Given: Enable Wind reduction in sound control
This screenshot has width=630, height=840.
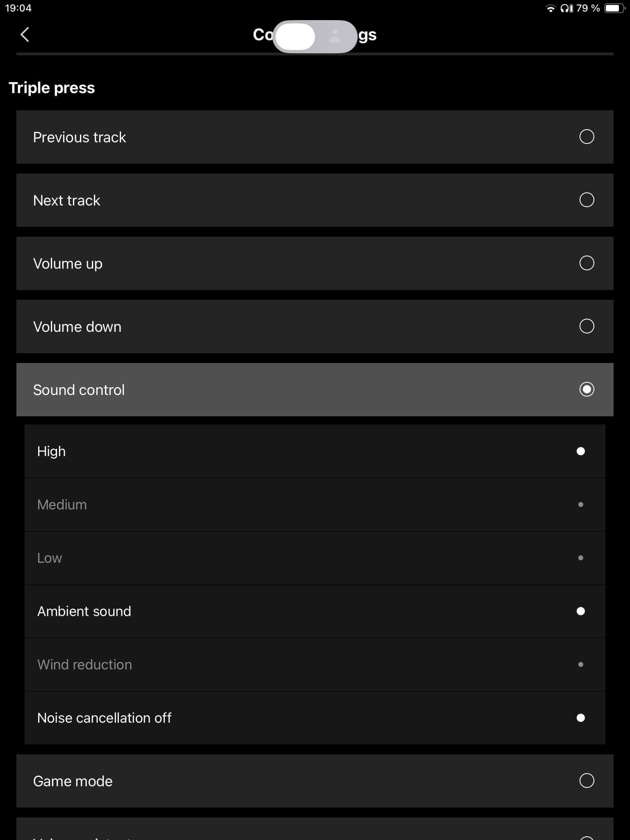Looking at the screenshot, I should coord(580,664).
